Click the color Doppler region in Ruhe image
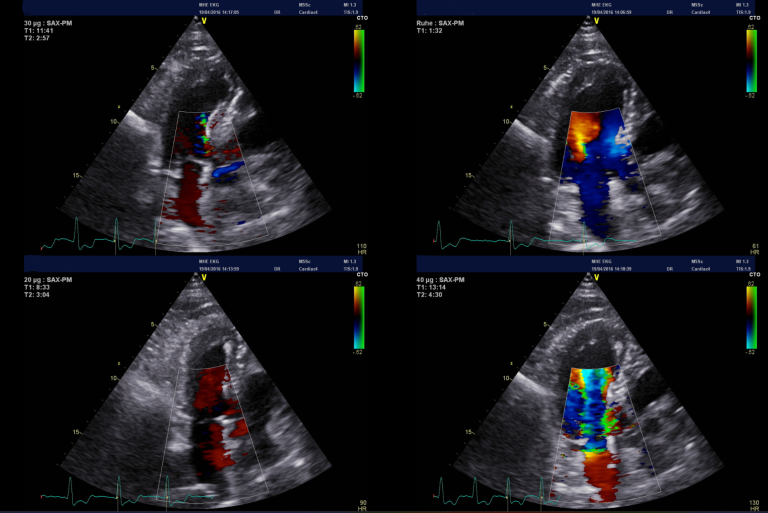This screenshot has width=768, height=513. coord(600,170)
